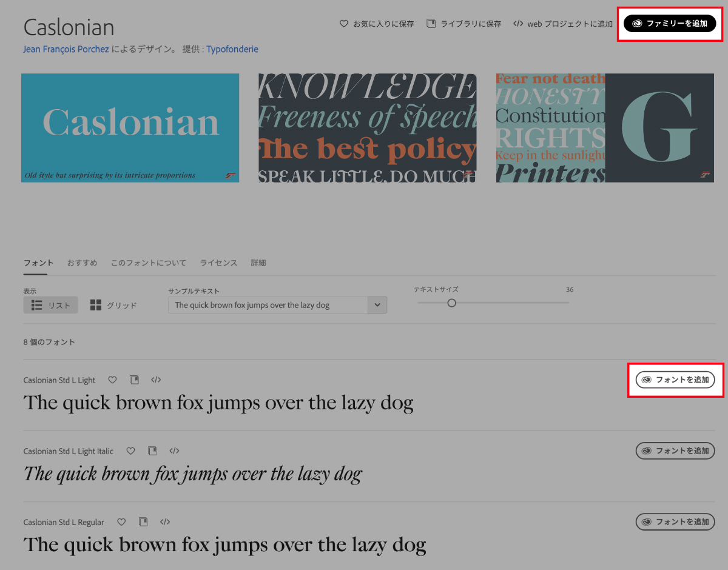
Task: Open the 詳細 tab
Action: tap(258, 263)
